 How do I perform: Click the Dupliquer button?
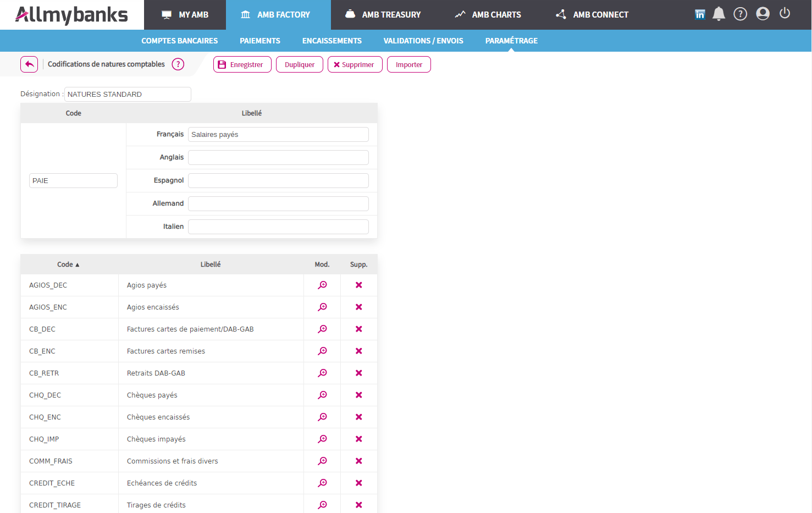[x=300, y=64]
